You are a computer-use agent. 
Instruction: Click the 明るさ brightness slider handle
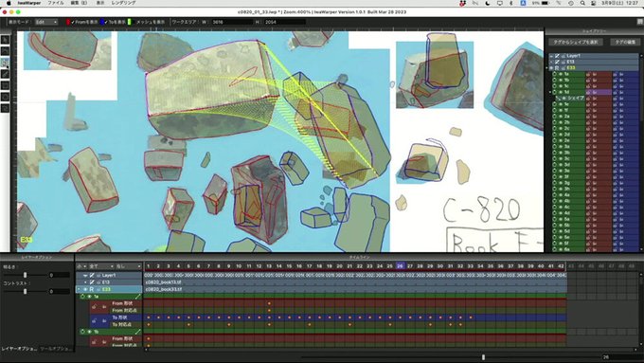click(25, 275)
